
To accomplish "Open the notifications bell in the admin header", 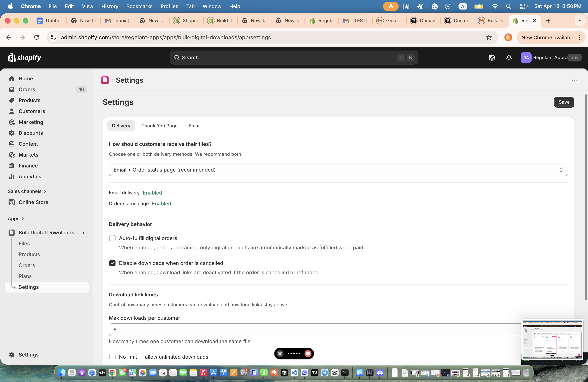I will [x=509, y=58].
